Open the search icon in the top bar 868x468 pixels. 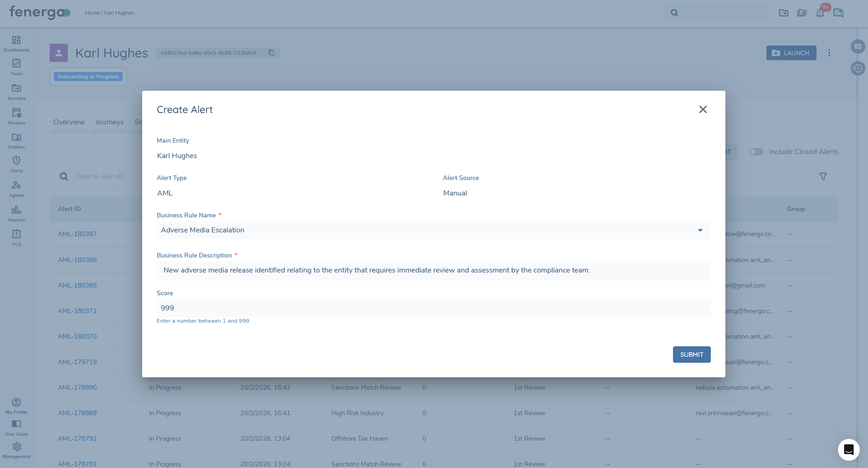tap(674, 13)
